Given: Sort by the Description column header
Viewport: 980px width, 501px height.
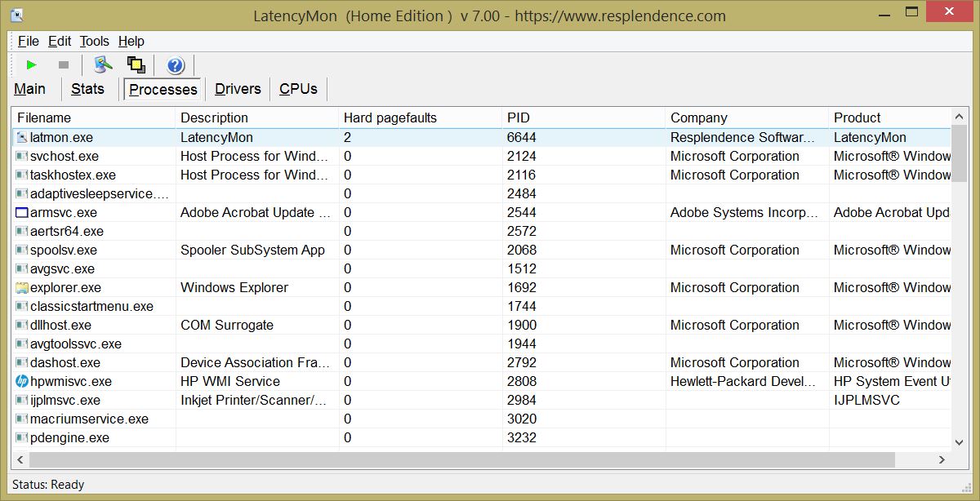Looking at the screenshot, I should 257,117.
